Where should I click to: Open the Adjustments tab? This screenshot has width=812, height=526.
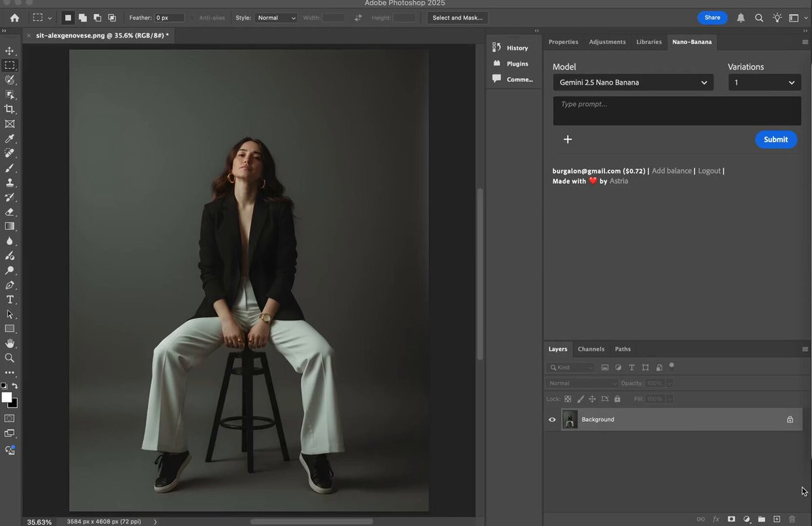pos(607,42)
